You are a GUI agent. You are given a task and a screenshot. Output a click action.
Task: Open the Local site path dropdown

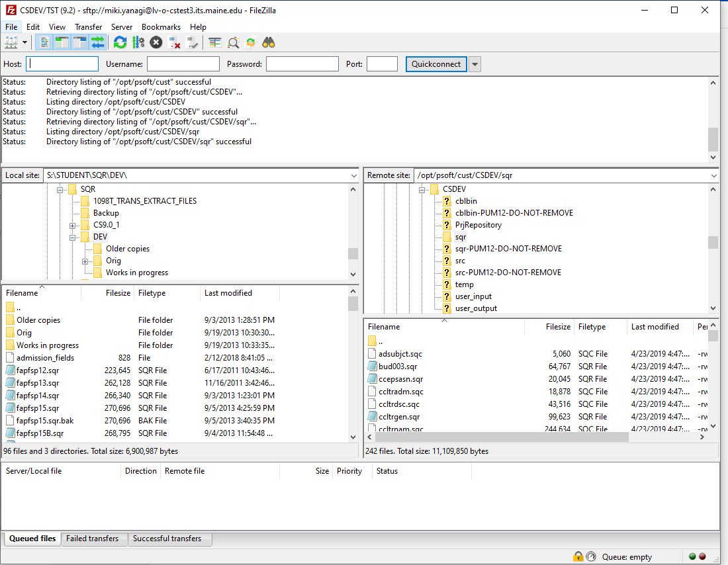354,175
